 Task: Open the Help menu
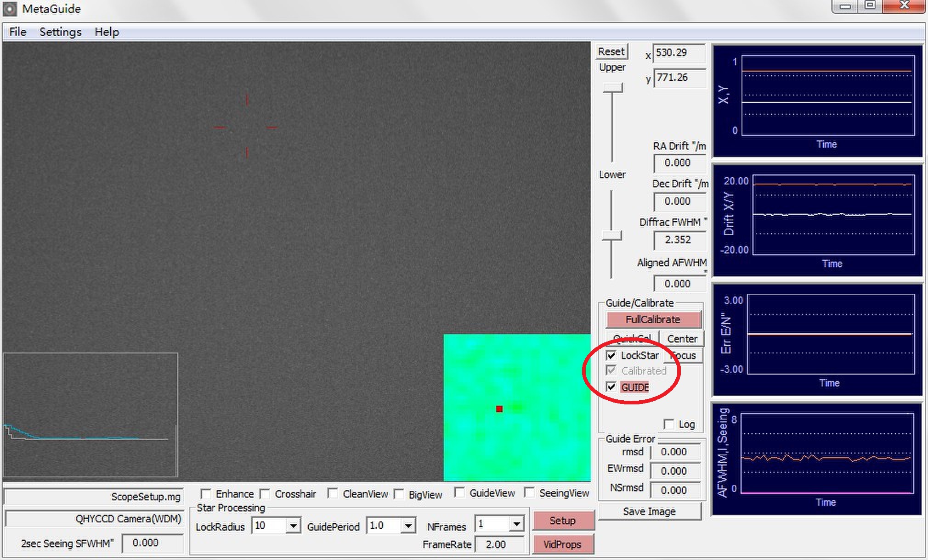(107, 32)
